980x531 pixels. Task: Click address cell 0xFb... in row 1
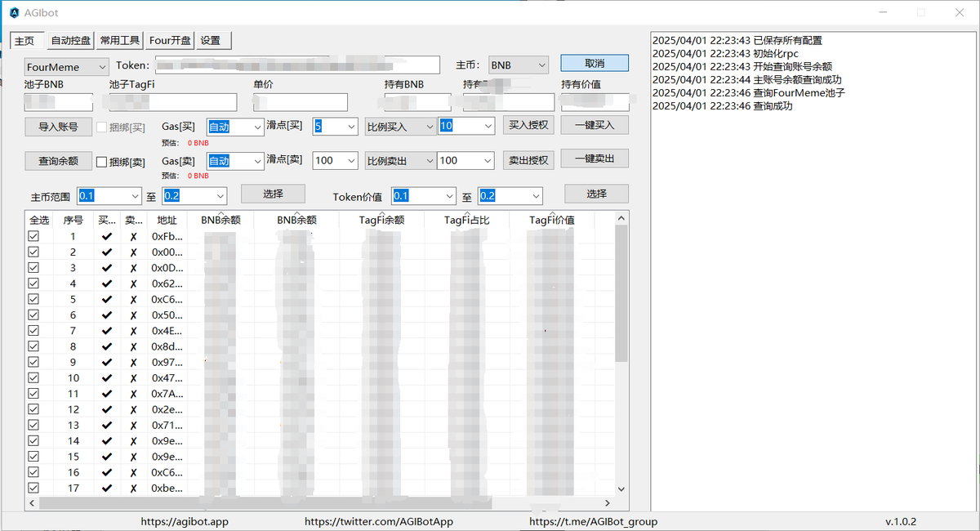point(167,237)
